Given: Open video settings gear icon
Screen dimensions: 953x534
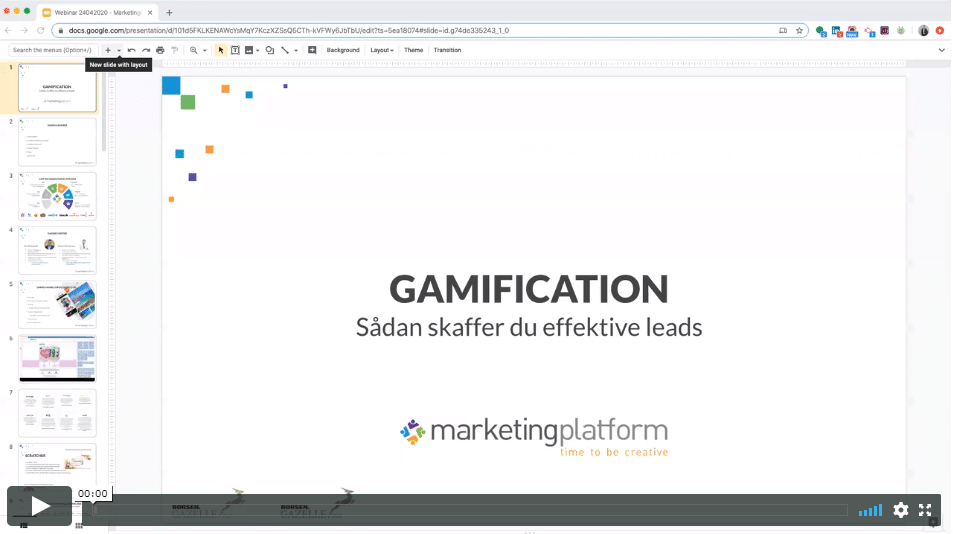Looking at the screenshot, I should pos(901,510).
